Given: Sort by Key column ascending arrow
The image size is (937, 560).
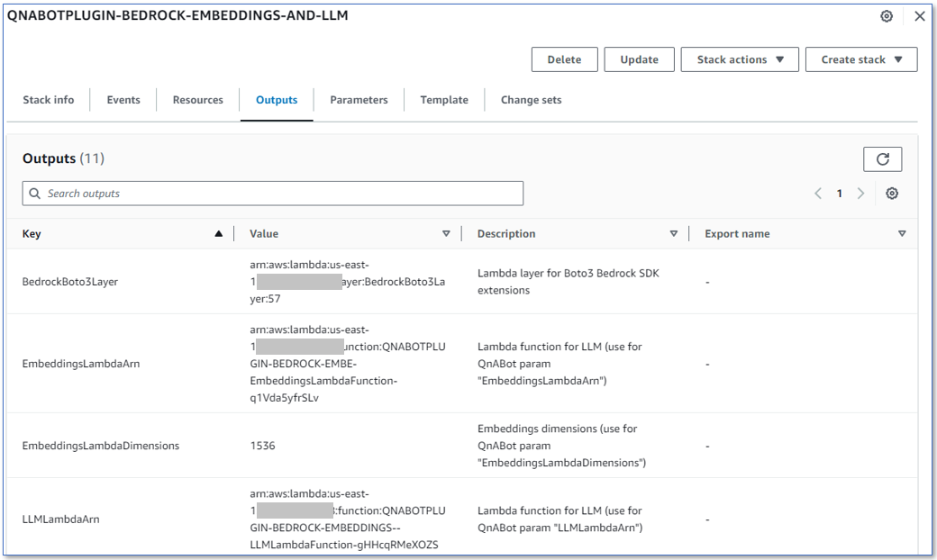Looking at the screenshot, I should [219, 234].
